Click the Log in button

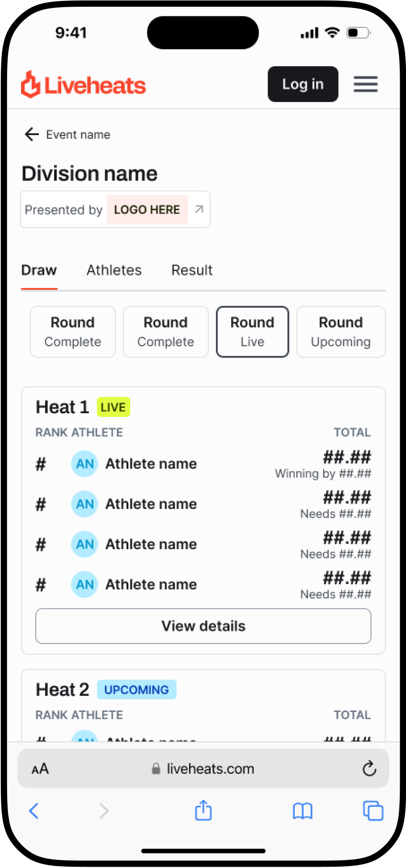(x=303, y=84)
